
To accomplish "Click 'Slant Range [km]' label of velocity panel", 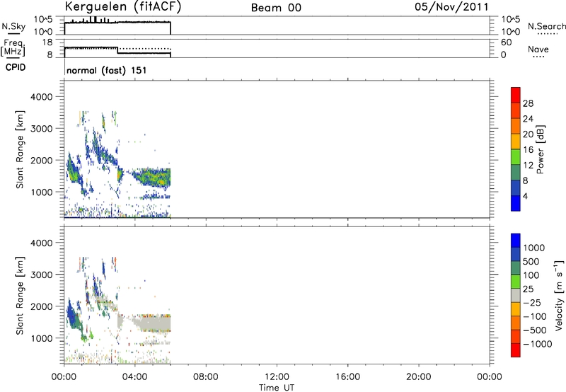I will point(20,295).
